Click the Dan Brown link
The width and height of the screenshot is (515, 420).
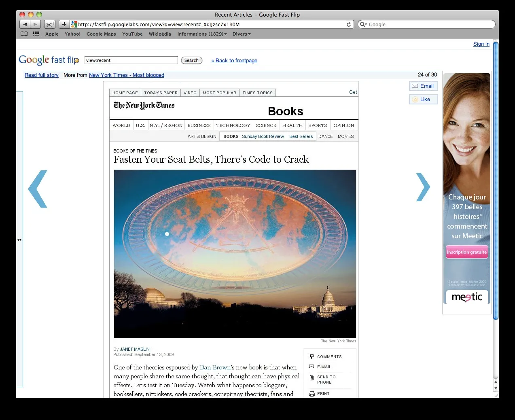(x=215, y=367)
